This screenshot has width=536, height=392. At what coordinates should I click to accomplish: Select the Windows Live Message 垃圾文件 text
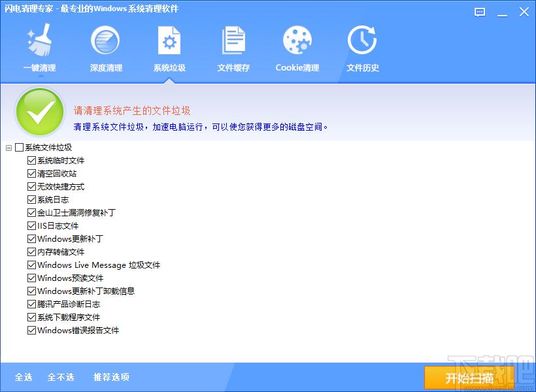(x=99, y=265)
